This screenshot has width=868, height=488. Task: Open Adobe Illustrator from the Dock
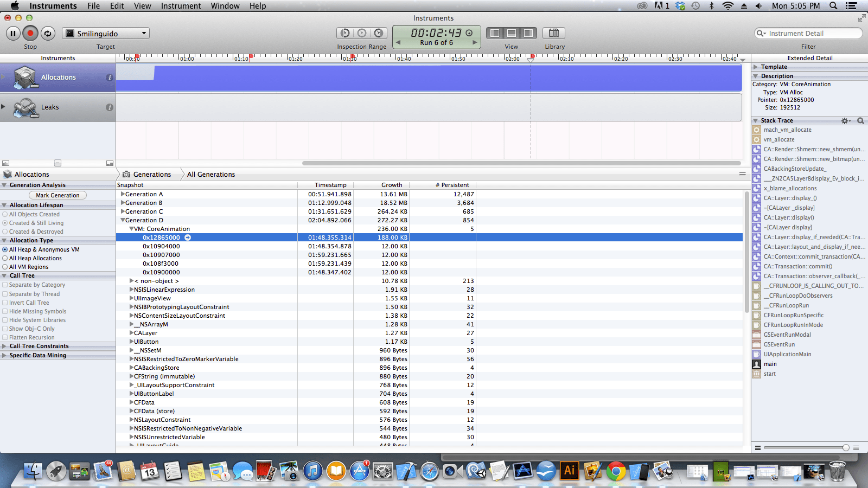pos(570,471)
